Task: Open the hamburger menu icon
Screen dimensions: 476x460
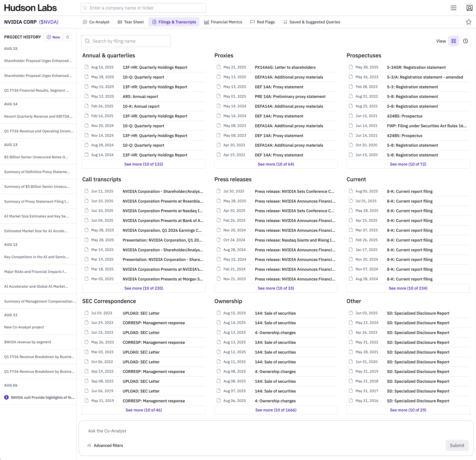Action: pyautogui.click(x=453, y=8)
